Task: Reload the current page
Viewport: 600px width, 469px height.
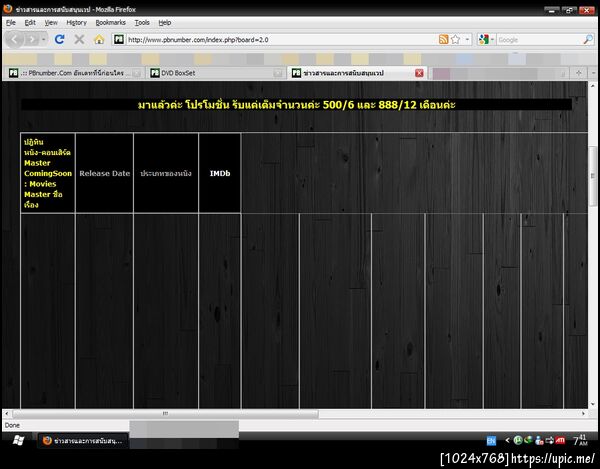Action: point(59,39)
